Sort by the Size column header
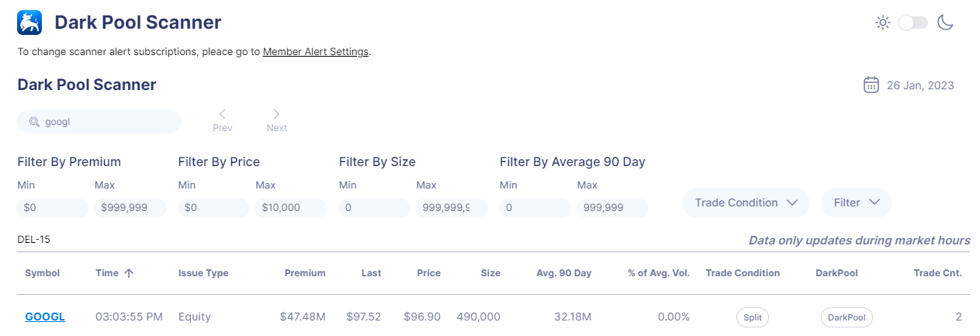Screen dimensions: 980x336 tap(490, 273)
